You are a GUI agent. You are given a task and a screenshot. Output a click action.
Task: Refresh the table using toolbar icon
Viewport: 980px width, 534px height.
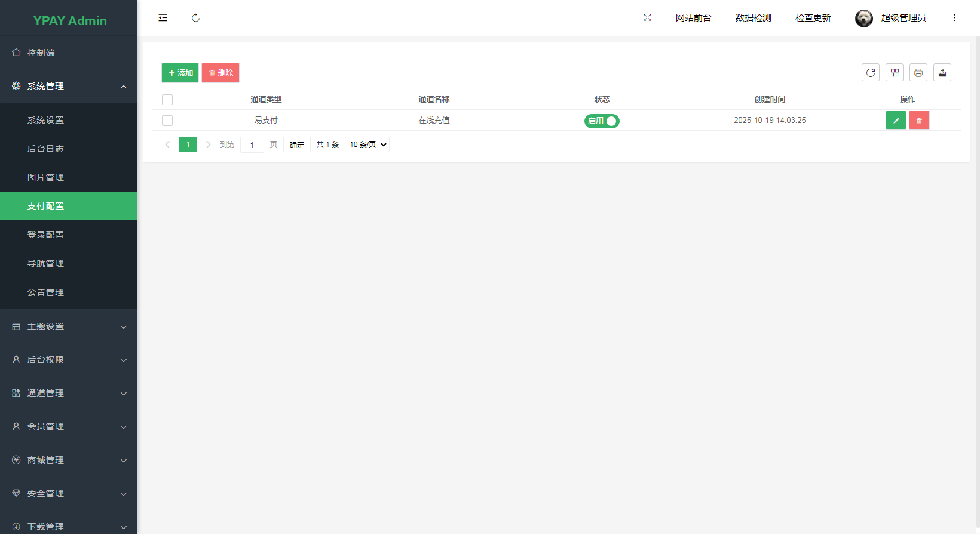pyautogui.click(x=871, y=73)
